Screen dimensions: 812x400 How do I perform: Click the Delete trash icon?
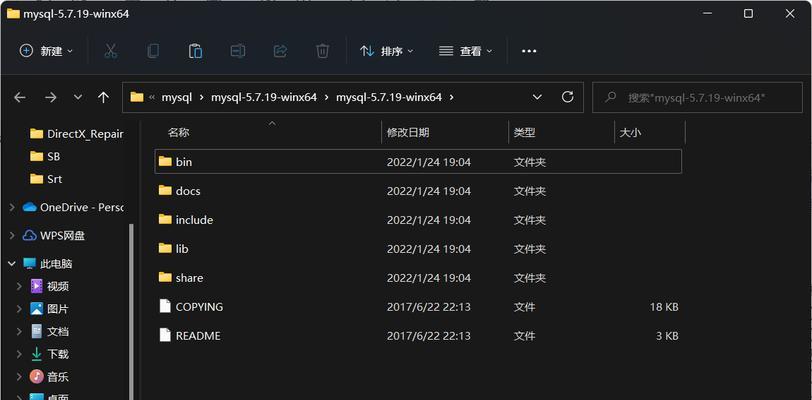coord(323,51)
